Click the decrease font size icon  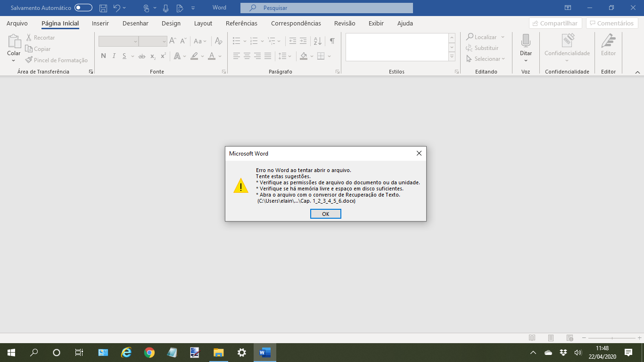pyautogui.click(x=183, y=41)
